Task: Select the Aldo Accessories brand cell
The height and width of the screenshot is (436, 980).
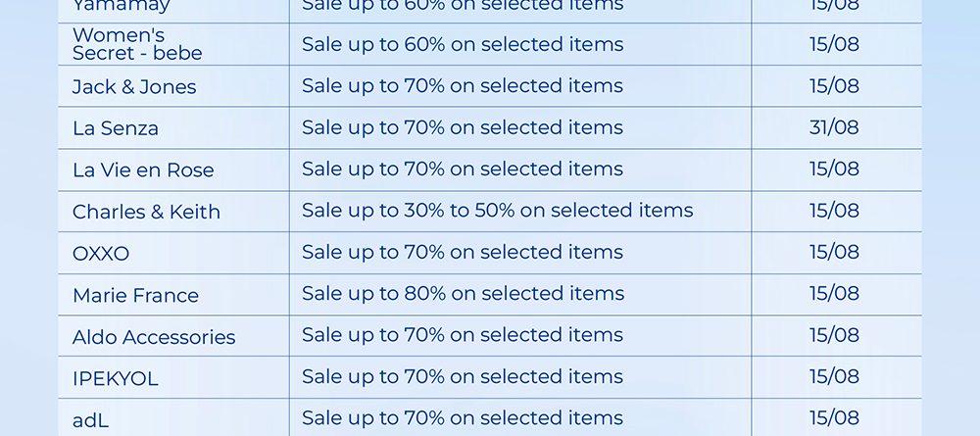Action: tap(154, 337)
